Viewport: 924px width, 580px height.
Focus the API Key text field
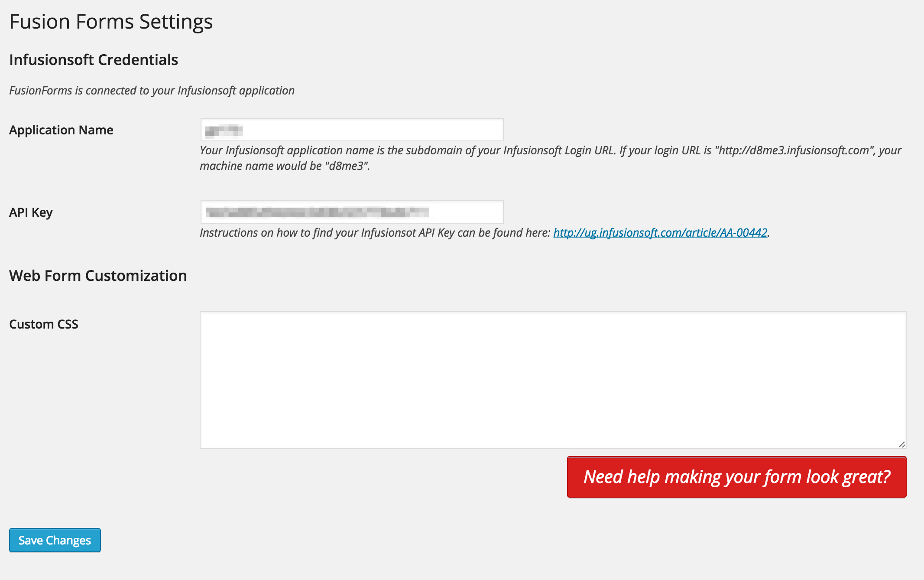(352, 212)
